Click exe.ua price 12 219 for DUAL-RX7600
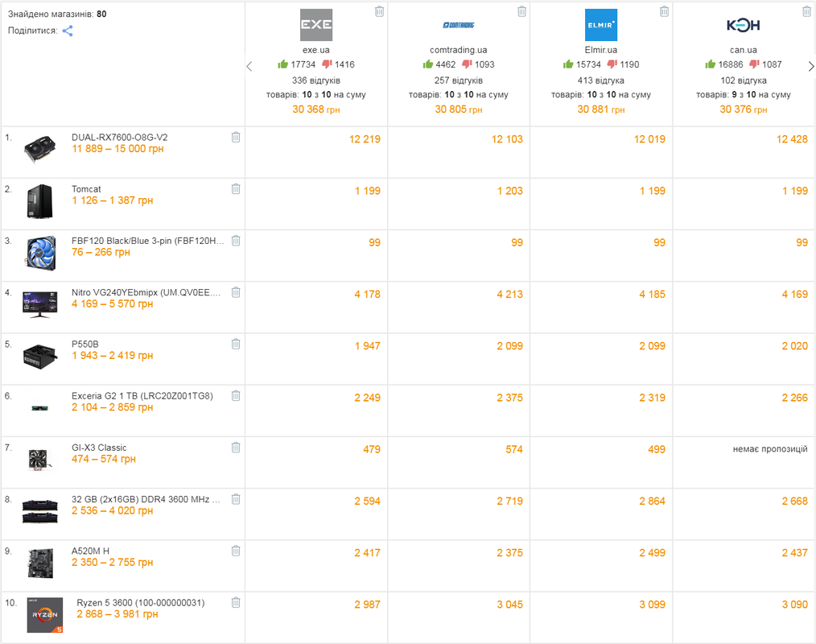 365,139
